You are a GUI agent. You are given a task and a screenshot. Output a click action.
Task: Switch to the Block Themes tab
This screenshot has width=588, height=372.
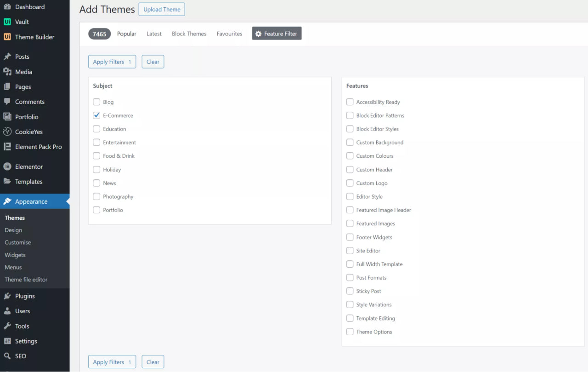[189, 33]
